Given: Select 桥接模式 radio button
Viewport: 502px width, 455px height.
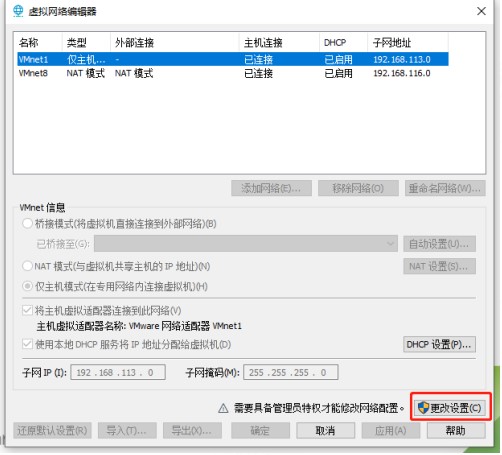Looking at the screenshot, I should (27, 223).
